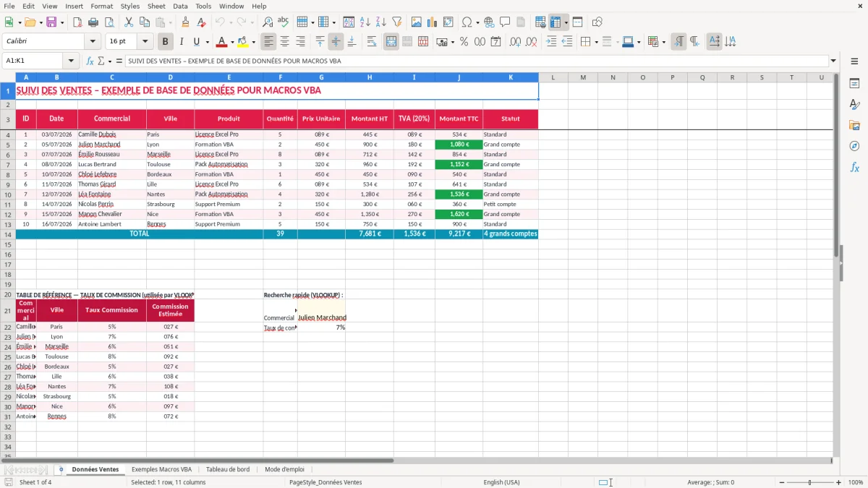Screen dimensions: 868x488
Task: Apply yellow background color swatch
Action: click(x=242, y=42)
